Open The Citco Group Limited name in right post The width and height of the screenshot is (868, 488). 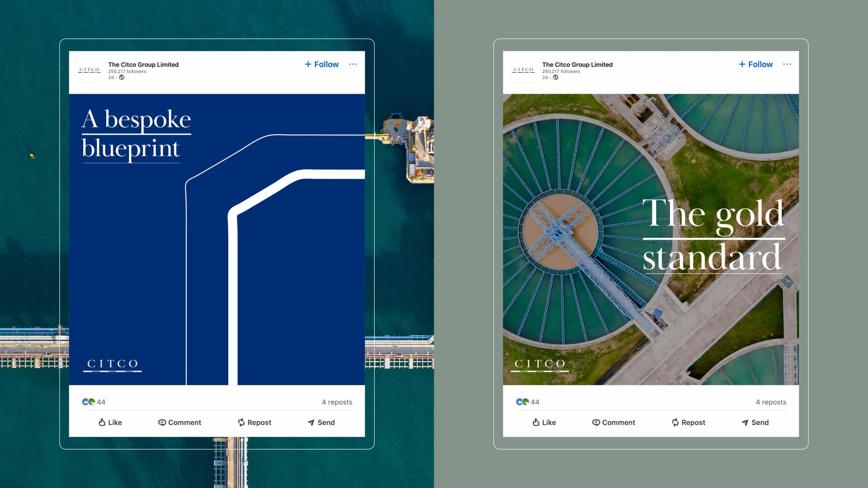tap(577, 64)
